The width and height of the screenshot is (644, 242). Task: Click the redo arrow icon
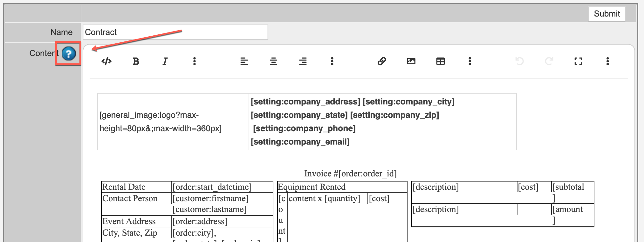[549, 61]
